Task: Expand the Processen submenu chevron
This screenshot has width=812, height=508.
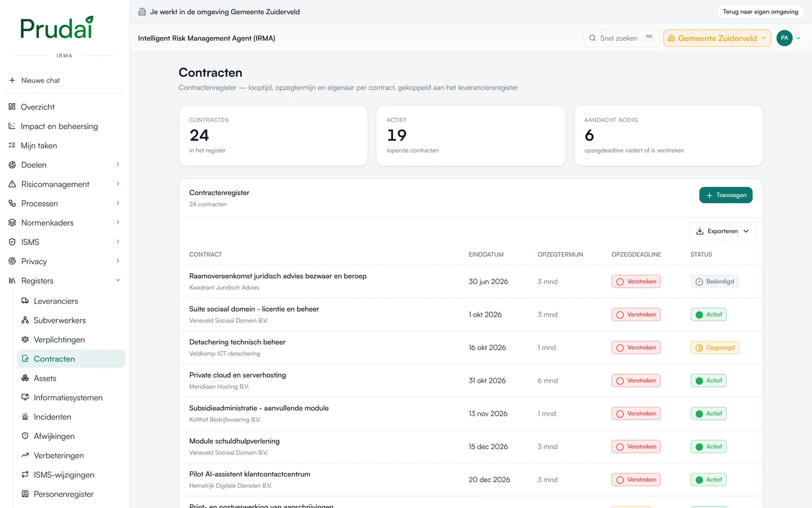Action: coord(118,203)
